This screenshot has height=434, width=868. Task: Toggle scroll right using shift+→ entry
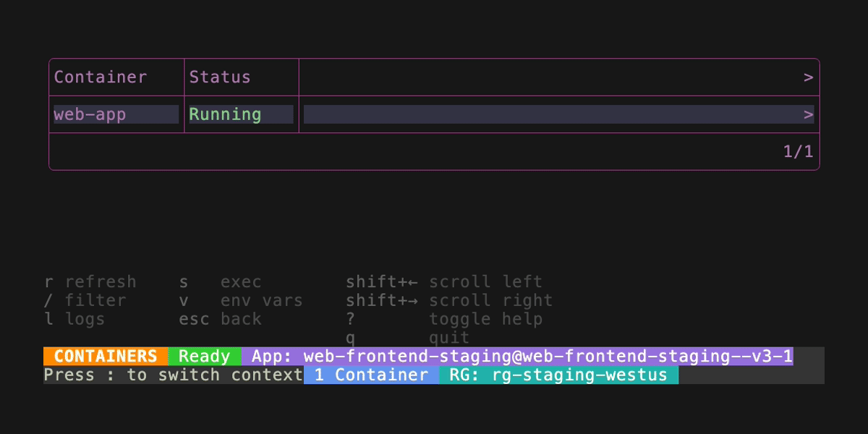tap(450, 300)
